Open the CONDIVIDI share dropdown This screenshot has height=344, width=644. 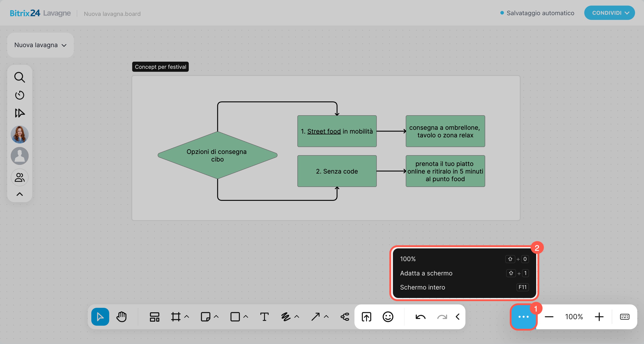click(609, 13)
